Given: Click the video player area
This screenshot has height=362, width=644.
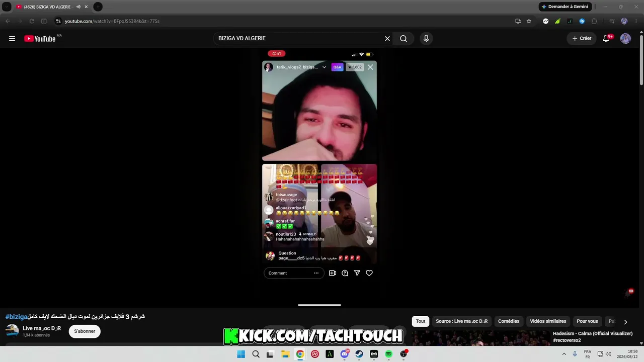Looking at the screenshot, I should tap(319, 177).
